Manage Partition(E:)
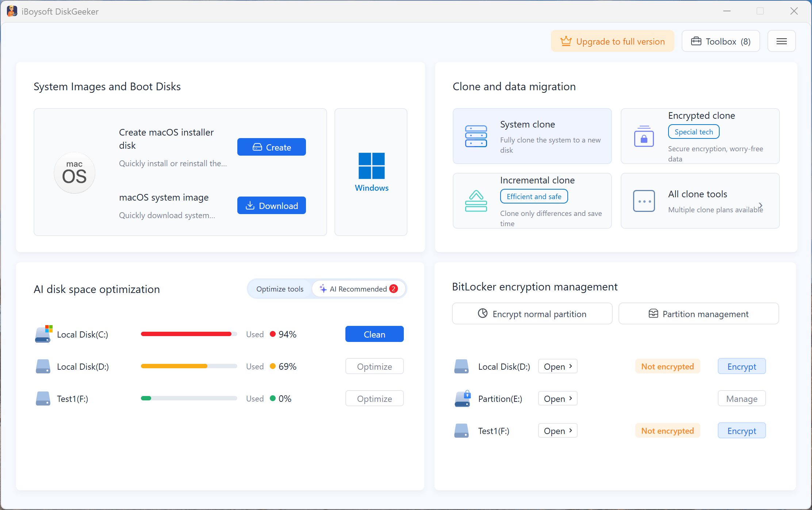812x510 pixels. 742,399
